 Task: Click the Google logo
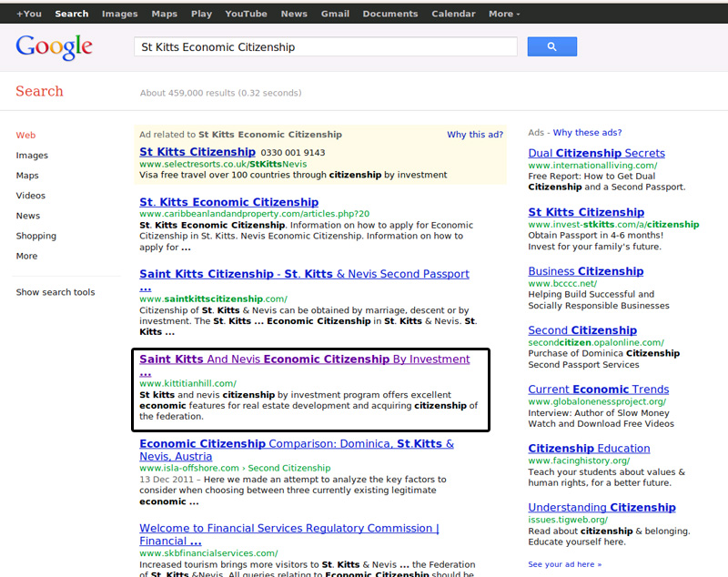[x=55, y=47]
